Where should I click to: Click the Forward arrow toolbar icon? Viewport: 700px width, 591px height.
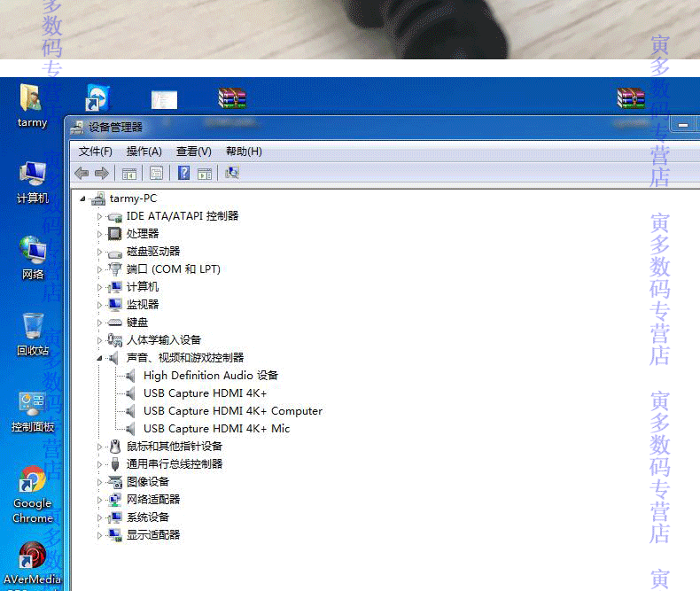102,173
